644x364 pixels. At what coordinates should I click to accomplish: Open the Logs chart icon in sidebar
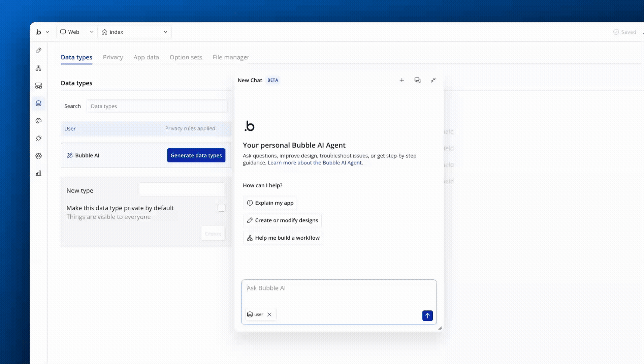point(39,173)
